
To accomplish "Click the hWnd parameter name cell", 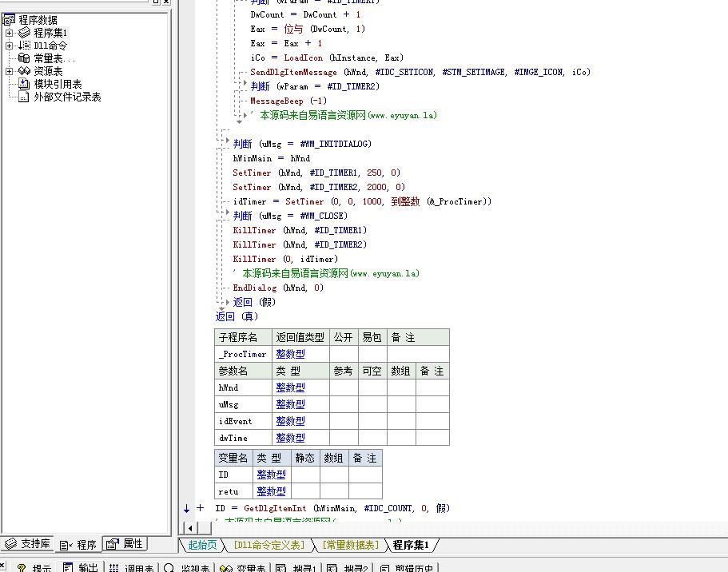I will [x=243, y=387].
